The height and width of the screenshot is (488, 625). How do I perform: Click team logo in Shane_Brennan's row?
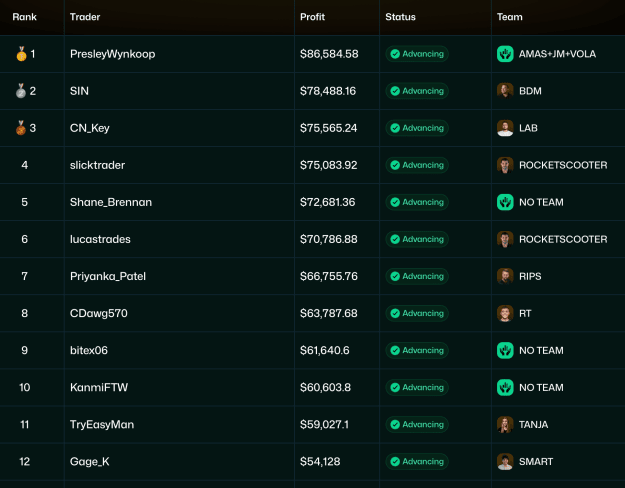point(505,202)
